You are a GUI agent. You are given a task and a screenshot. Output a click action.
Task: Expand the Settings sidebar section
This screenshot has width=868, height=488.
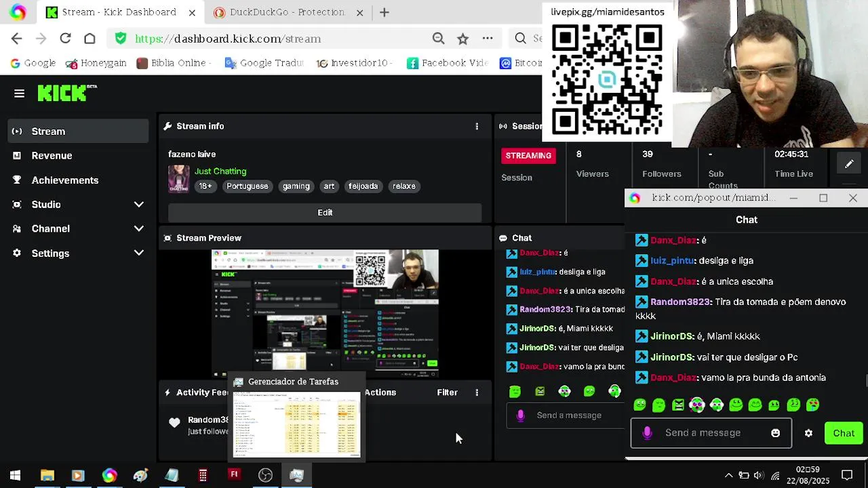(x=78, y=253)
